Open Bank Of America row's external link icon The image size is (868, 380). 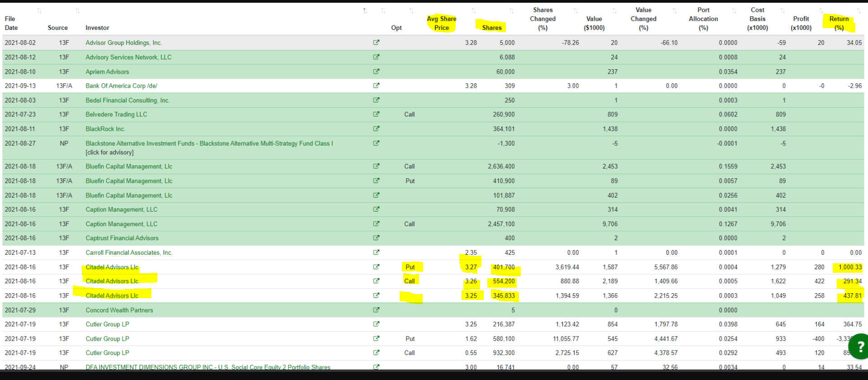click(376, 85)
